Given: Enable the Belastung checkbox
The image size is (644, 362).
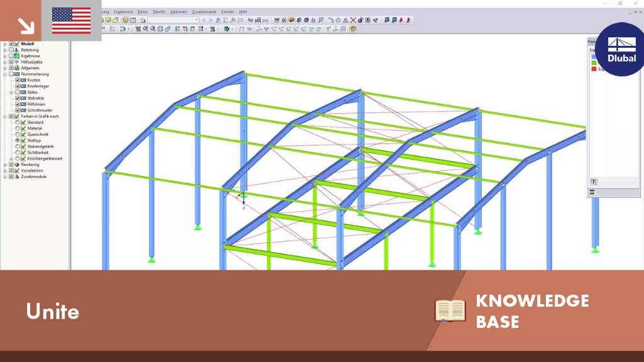Looking at the screenshot, I should pyautogui.click(x=11, y=50).
